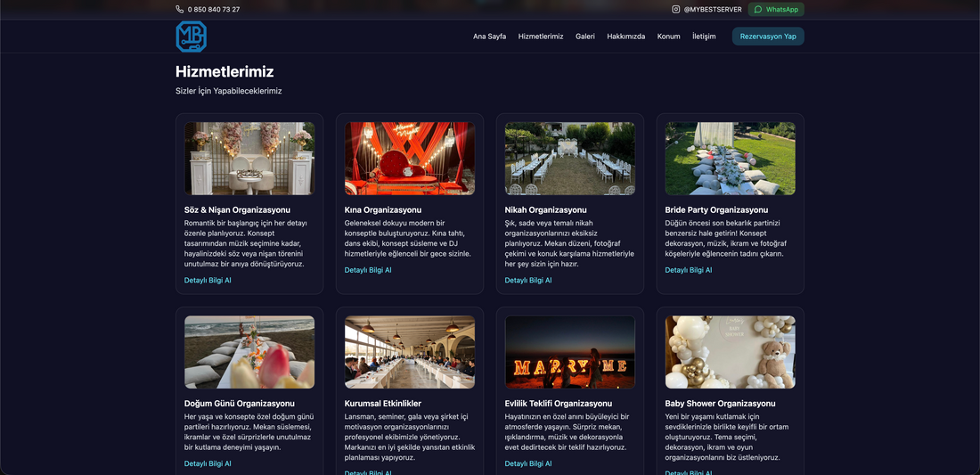Navigate to the Galeri page
The height and width of the screenshot is (475, 980).
(x=585, y=37)
